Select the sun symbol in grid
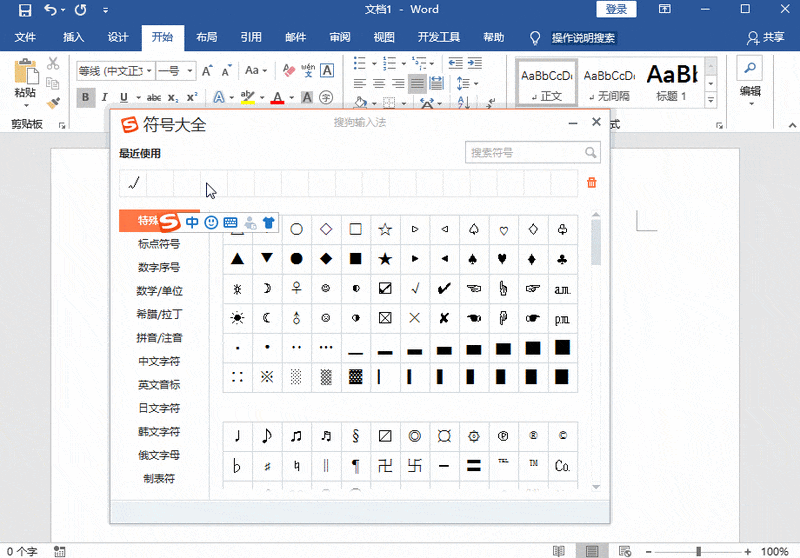The height and width of the screenshot is (558, 800). click(237, 318)
